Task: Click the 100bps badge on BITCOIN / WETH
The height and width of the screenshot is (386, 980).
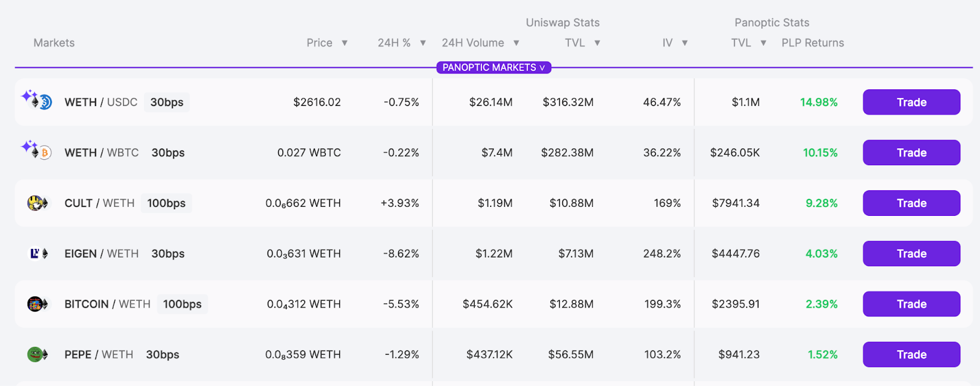Action: pyautogui.click(x=182, y=304)
